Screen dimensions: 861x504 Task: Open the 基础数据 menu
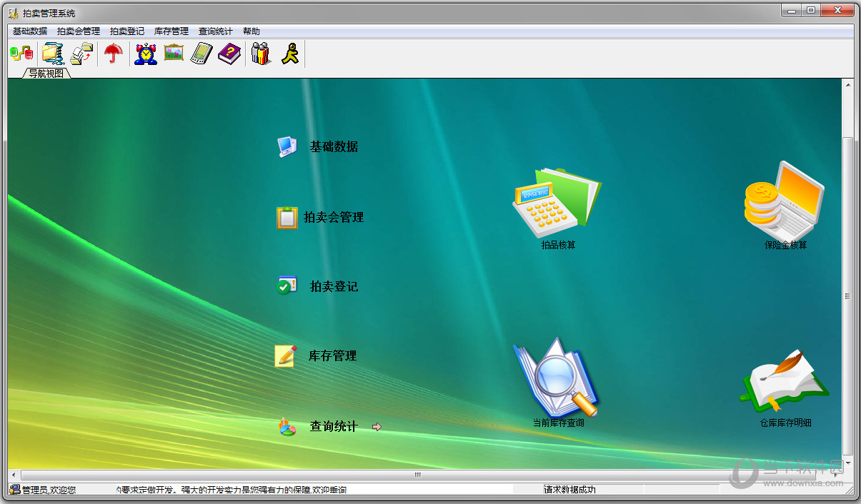pos(30,31)
